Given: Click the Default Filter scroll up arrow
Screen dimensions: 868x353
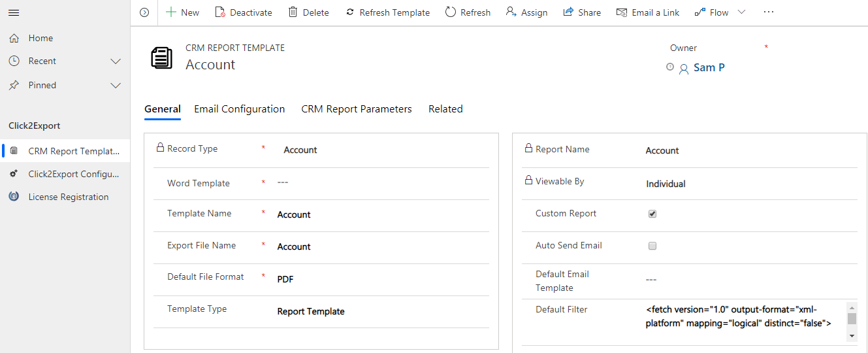Looking at the screenshot, I should (x=852, y=307).
